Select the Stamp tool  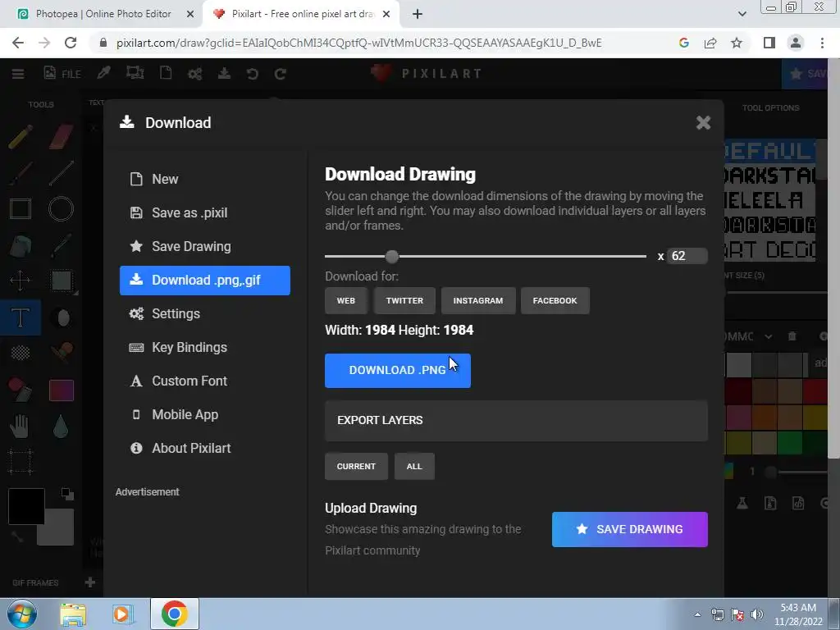pyautogui.click(x=61, y=353)
